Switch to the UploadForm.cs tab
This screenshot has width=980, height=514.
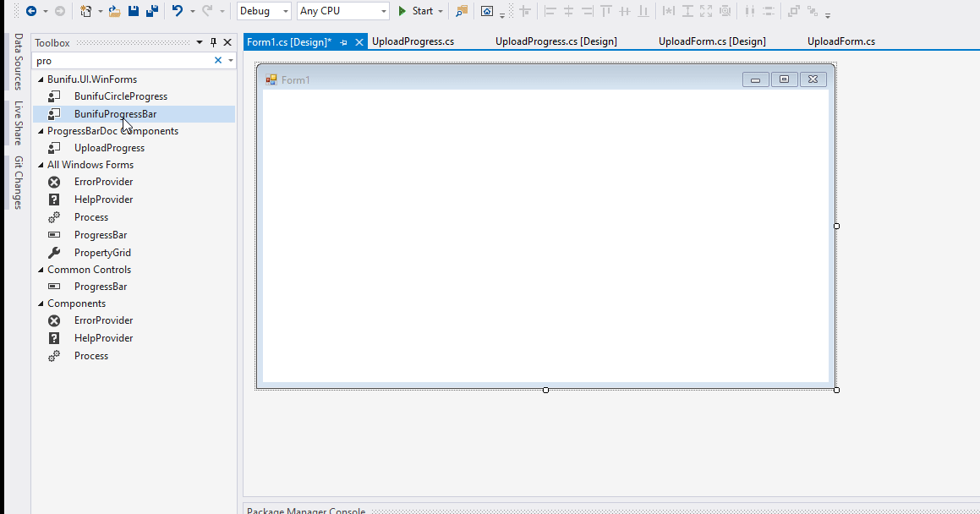click(x=841, y=41)
